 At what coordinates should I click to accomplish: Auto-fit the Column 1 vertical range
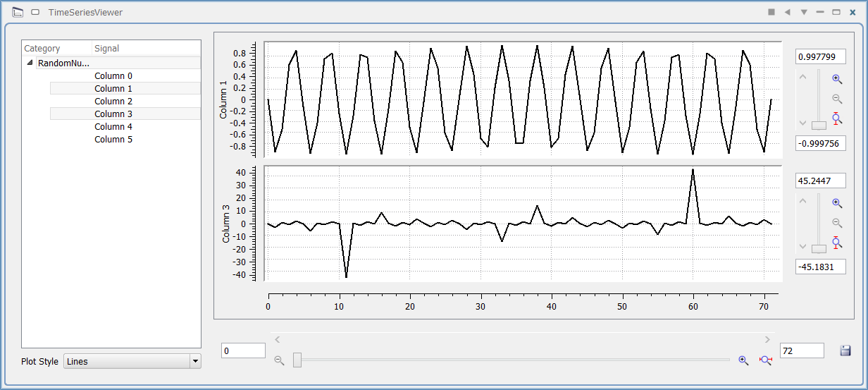tap(837, 118)
